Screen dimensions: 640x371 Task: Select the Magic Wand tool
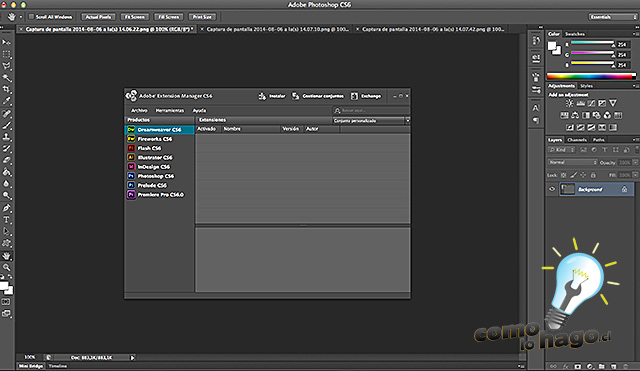[7, 78]
